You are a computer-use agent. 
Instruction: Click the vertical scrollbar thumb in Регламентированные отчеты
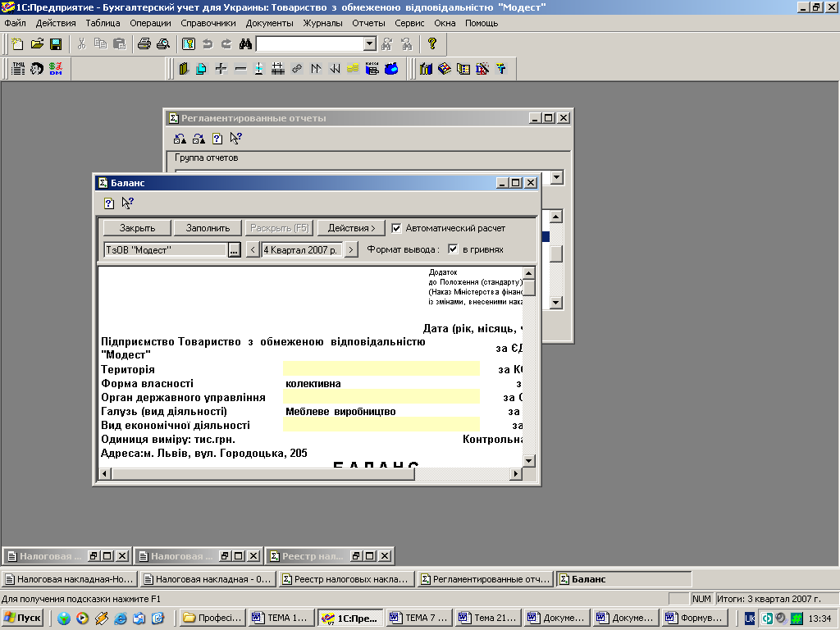(556, 254)
